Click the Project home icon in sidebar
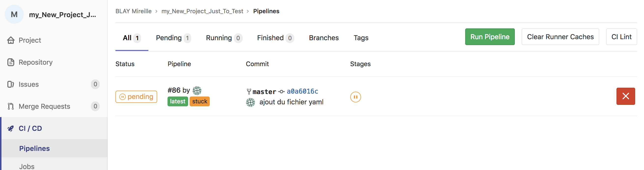This screenshot has height=170, width=644. click(x=11, y=40)
